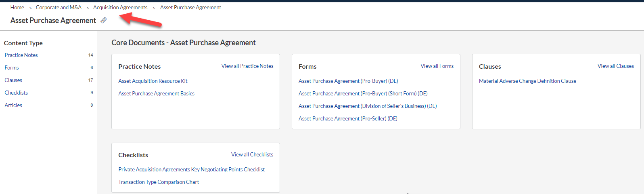Select Clauses in Content Type sidebar
The width and height of the screenshot is (644, 194).
point(13,80)
